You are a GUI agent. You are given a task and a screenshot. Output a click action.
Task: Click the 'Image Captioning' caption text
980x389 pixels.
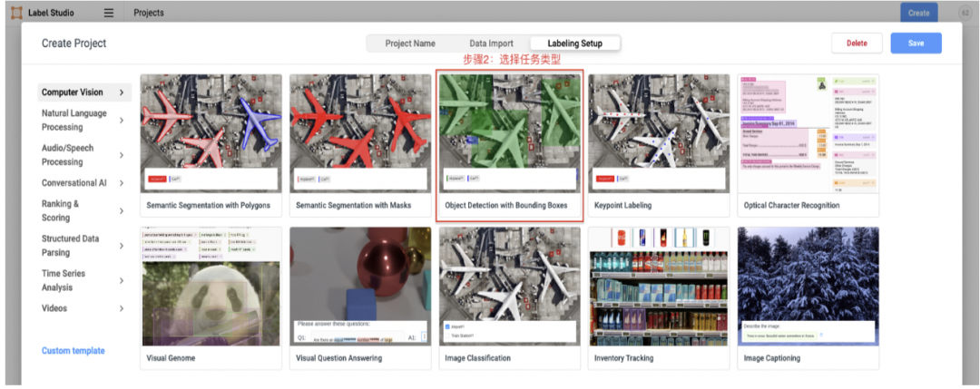click(772, 358)
